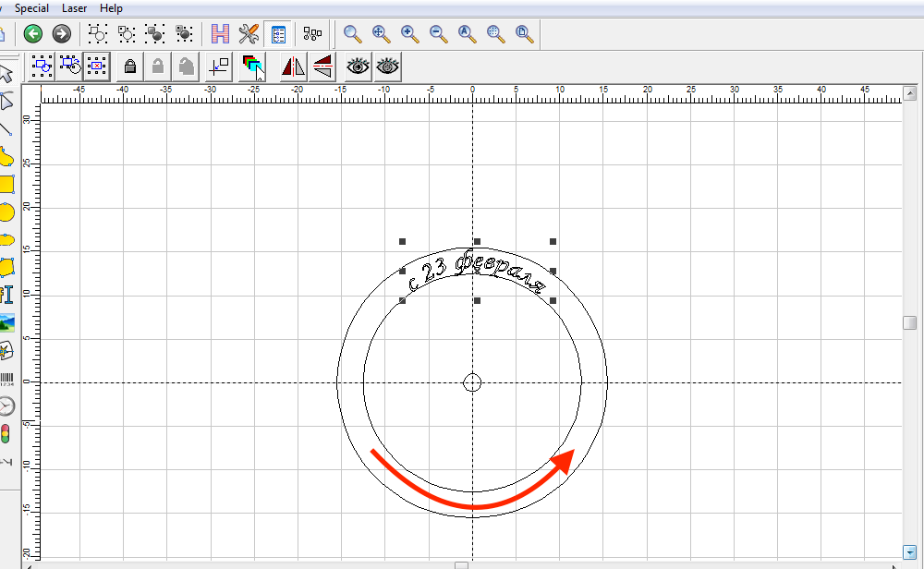The image size is (924, 569).
Task: Click the hatch fill 'H' icon
Action: pos(220,34)
